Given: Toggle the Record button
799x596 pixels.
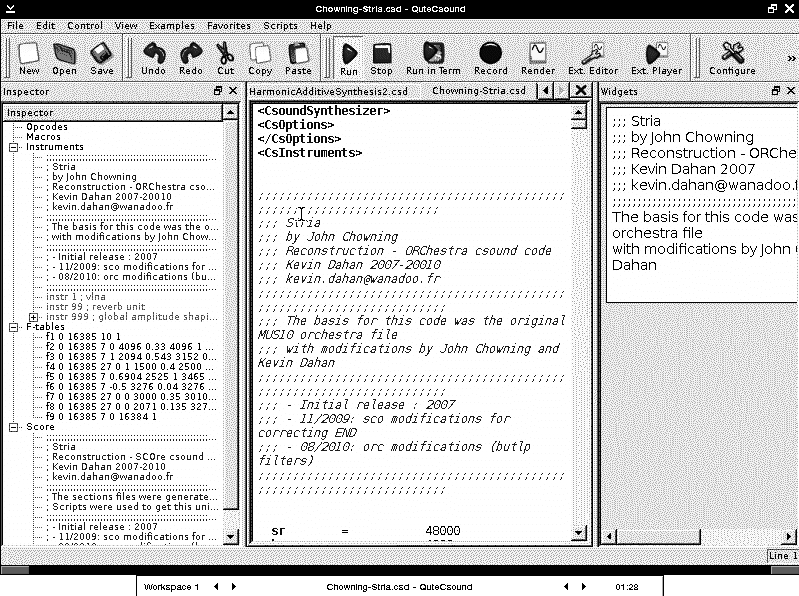Looking at the screenshot, I should [491, 58].
